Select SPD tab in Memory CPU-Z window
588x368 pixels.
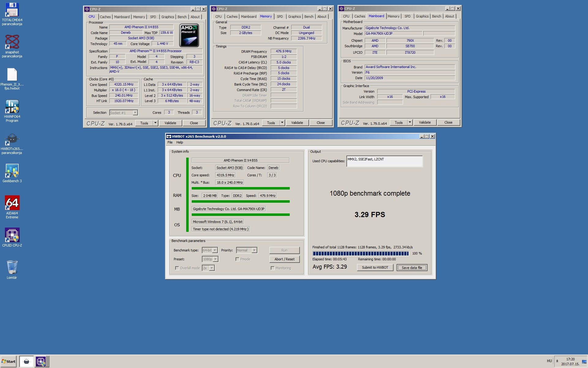coord(280,17)
